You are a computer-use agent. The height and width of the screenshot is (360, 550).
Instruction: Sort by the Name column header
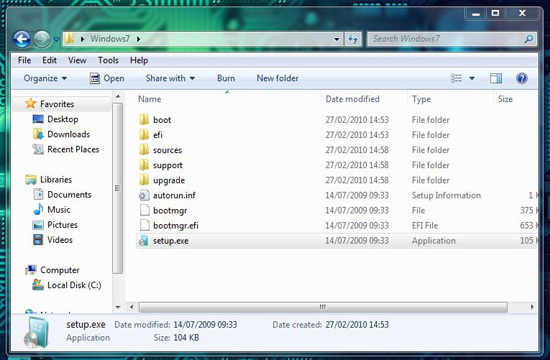tap(149, 99)
